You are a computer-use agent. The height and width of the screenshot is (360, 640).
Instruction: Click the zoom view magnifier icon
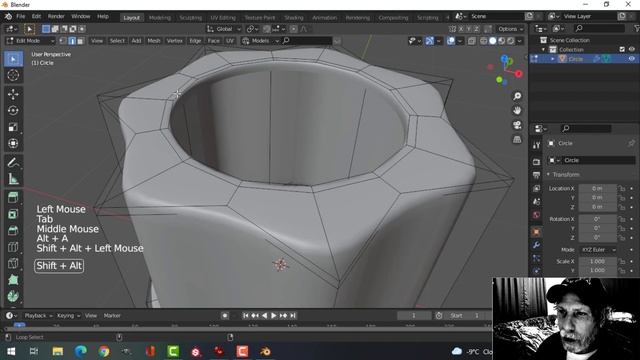[x=517, y=96]
